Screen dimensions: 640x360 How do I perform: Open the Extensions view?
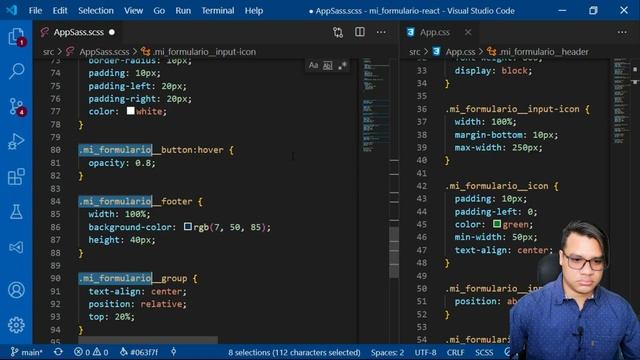click(x=16, y=177)
